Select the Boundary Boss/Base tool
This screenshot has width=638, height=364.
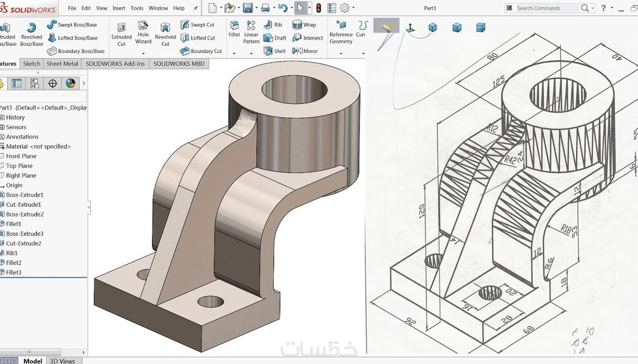[x=76, y=51]
